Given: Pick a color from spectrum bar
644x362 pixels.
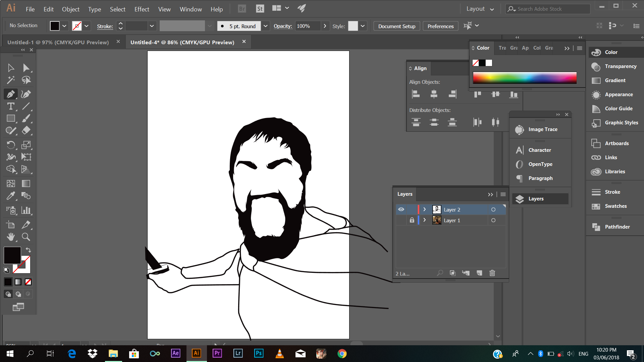Looking at the screenshot, I should pos(524,78).
